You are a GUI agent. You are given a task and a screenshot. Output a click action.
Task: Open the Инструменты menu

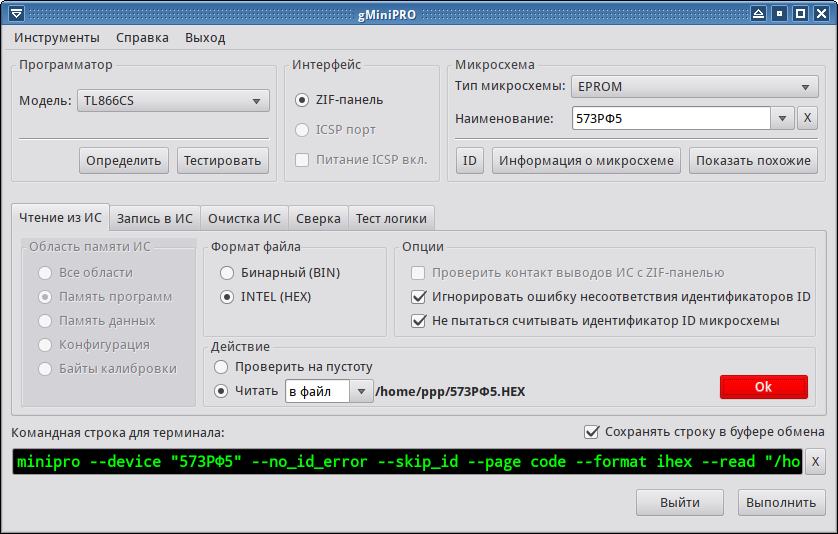(x=57, y=37)
